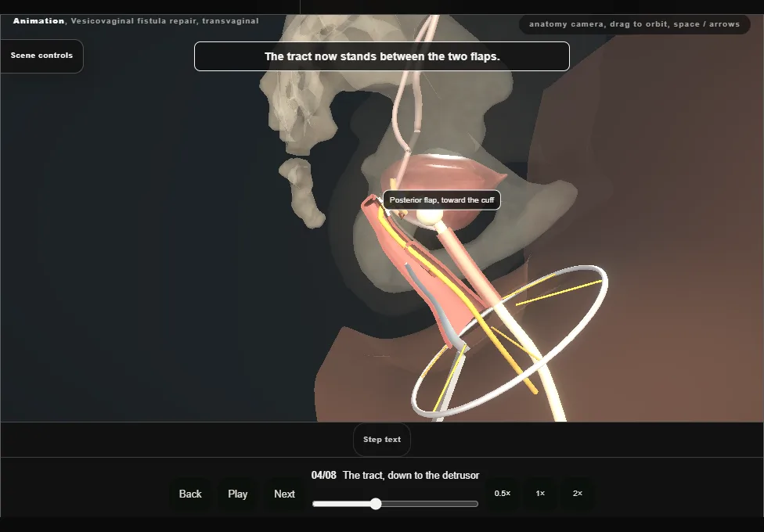Click the 'anatomy camera, drag to orbit' hint
764x532 pixels.
tap(634, 24)
